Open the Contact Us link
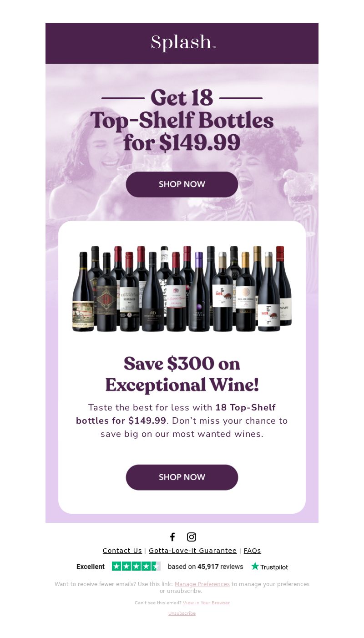 [x=122, y=551]
